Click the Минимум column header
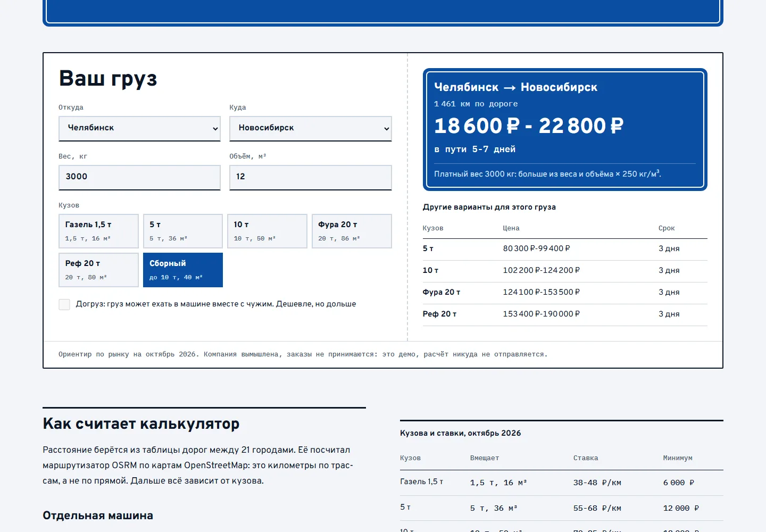Screen dimensions: 766x532 tap(678, 458)
